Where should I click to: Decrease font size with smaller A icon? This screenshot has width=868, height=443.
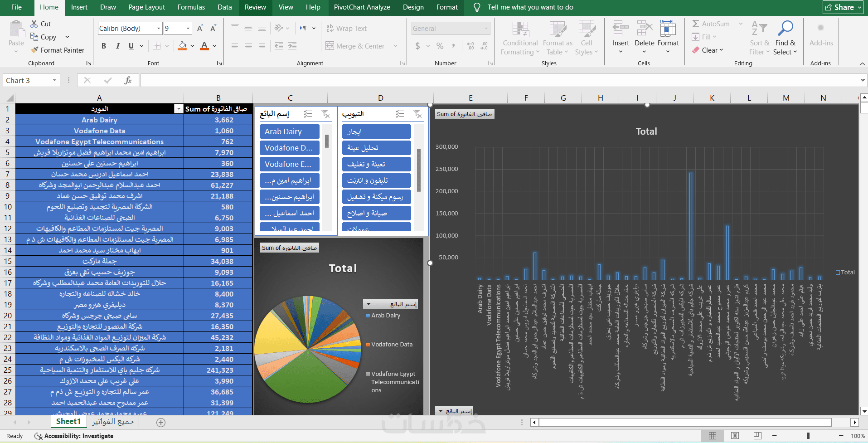(x=213, y=28)
